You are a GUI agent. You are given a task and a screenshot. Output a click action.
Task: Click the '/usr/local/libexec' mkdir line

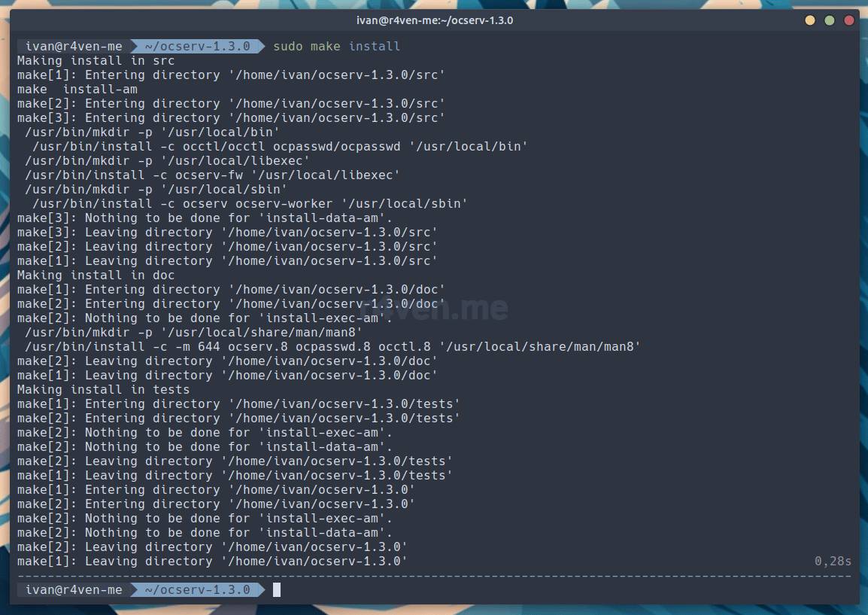(x=167, y=161)
